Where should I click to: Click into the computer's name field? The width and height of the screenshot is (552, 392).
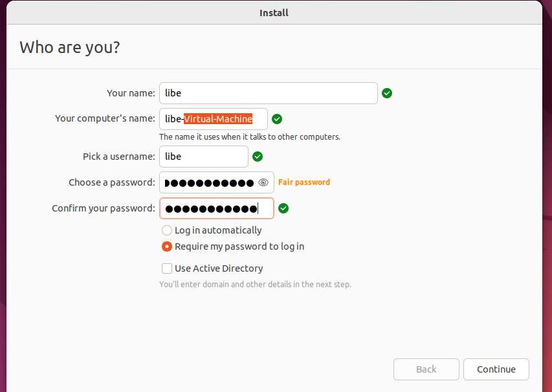(214, 119)
